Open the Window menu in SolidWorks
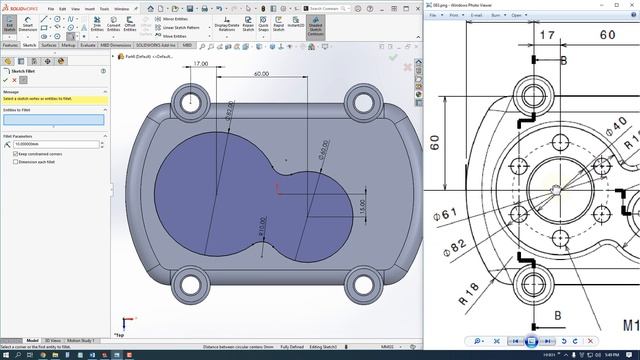 [x=121, y=9]
